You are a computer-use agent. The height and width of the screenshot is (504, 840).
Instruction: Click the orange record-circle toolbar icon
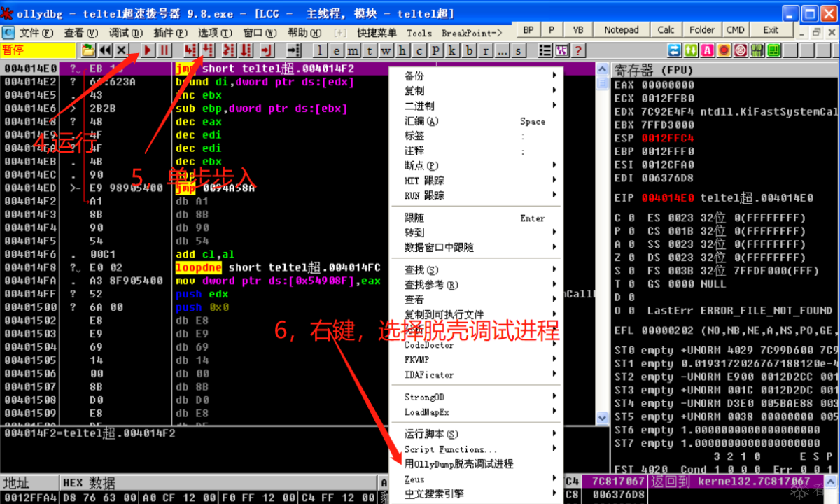coord(724,50)
